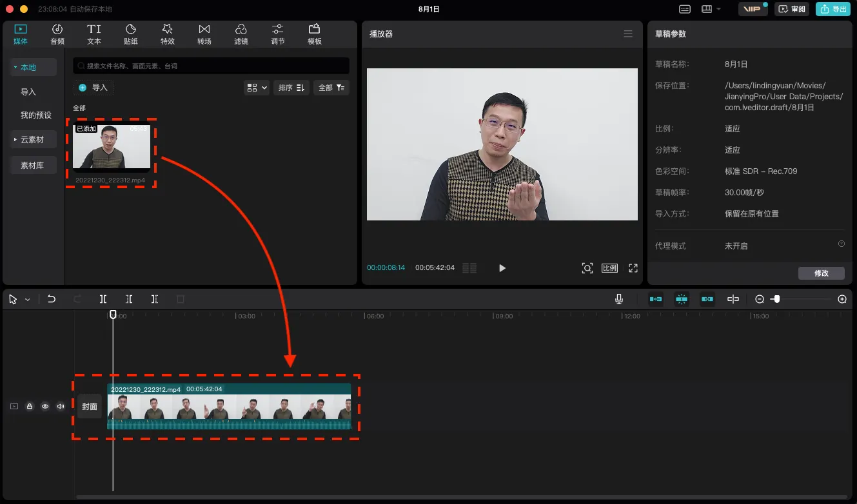Screen dimensions: 857x504
Task: Hide the video track with eye icon
Action: pyautogui.click(x=45, y=407)
